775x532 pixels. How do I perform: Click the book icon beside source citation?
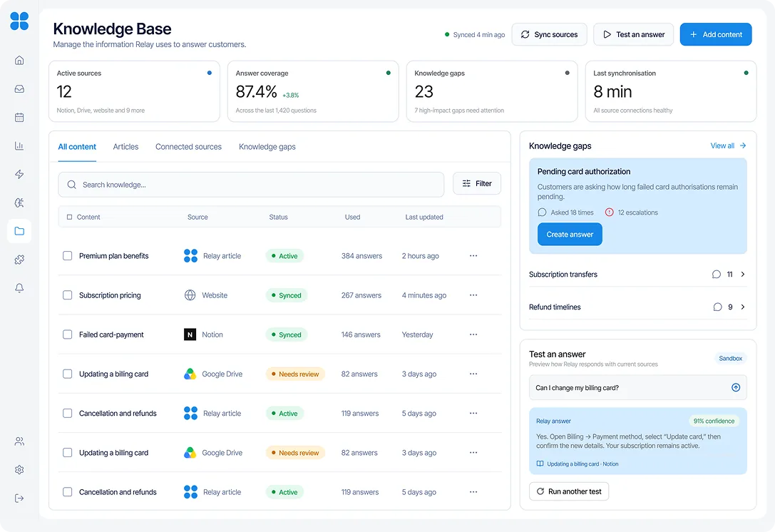pyautogui.click(x=540, y=464)
